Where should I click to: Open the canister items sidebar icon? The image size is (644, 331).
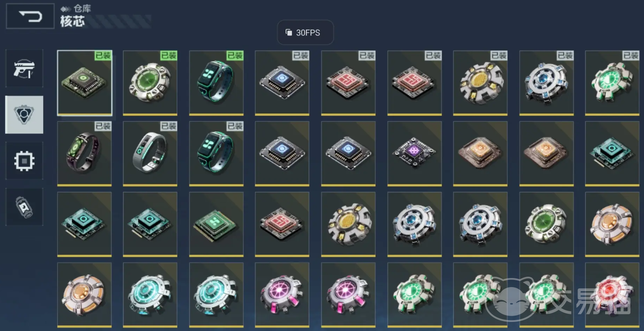(x=24, y=207)
